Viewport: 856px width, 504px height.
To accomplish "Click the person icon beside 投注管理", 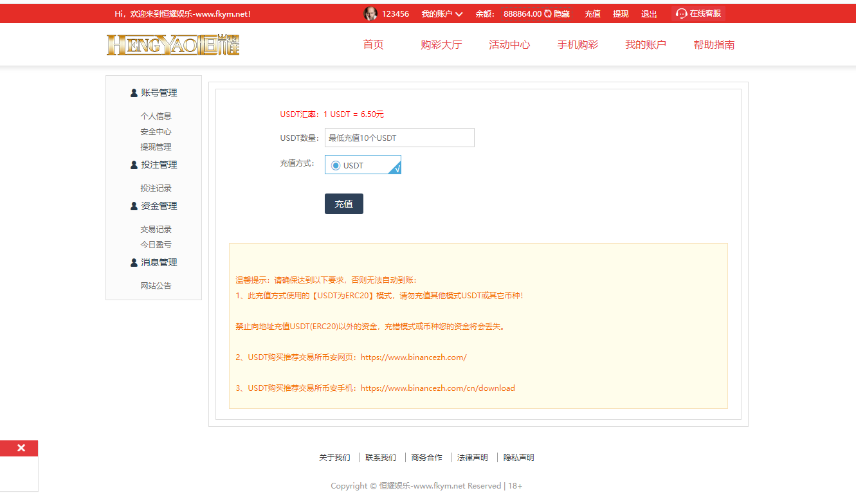I will coord(133,164).
